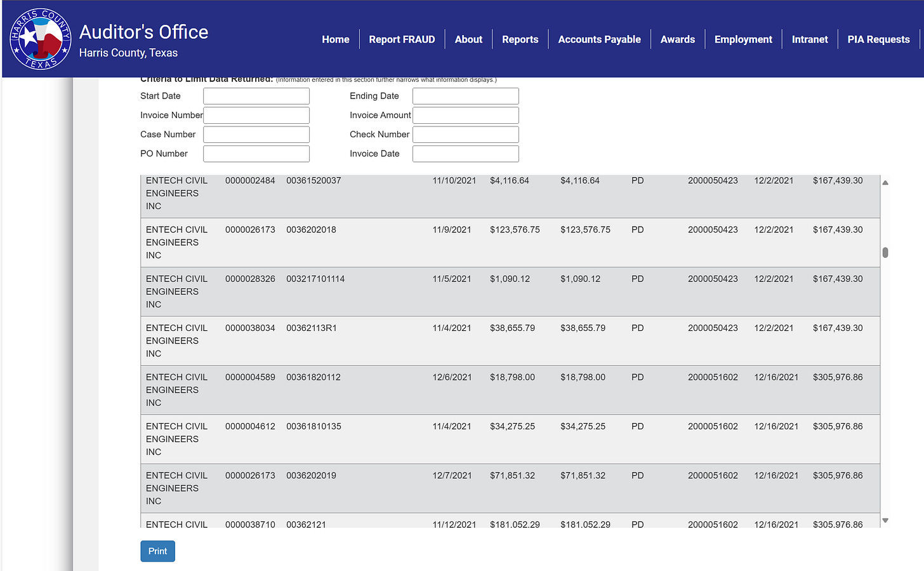This screenshot has width=924, height=571.
Task: Click PO number 0000004612
Action: click(x=250, y=426)
